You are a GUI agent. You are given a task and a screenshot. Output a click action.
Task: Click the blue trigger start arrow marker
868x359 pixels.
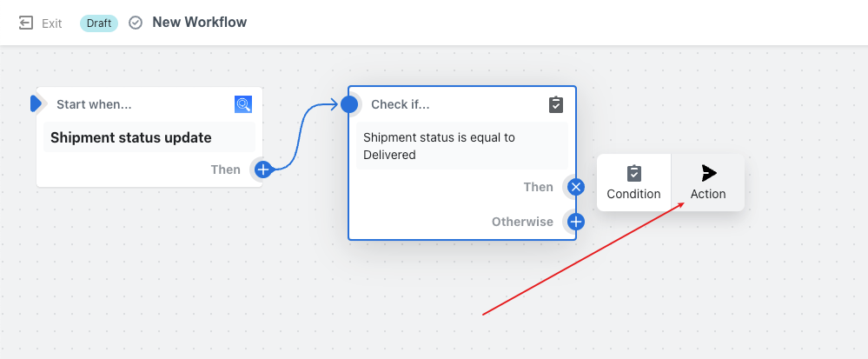(36, 103)
